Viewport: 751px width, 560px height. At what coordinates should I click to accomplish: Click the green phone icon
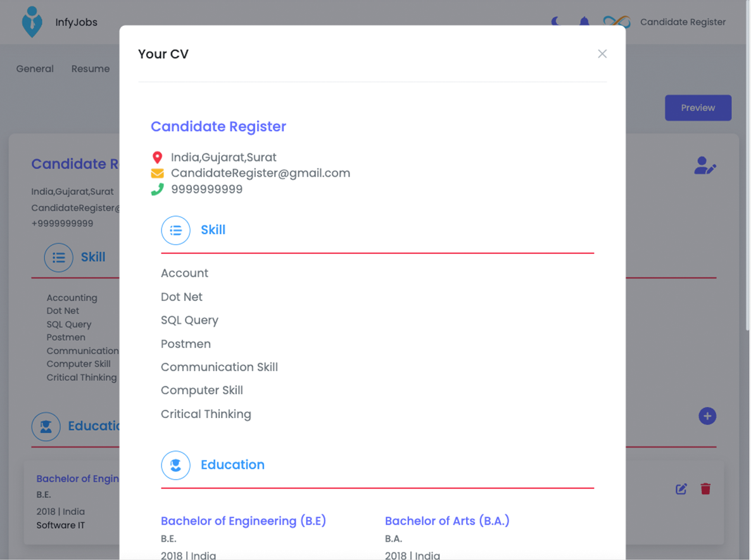coord(157,189)
